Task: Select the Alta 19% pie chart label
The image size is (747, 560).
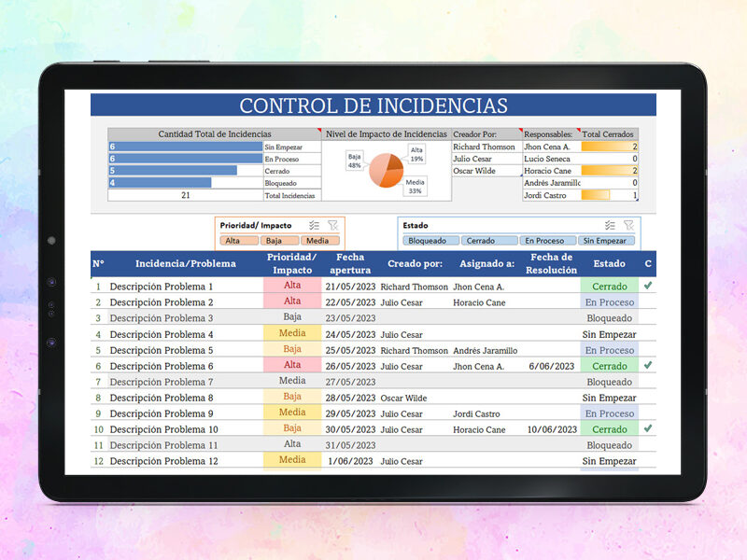Action: (x=416, y=154)
